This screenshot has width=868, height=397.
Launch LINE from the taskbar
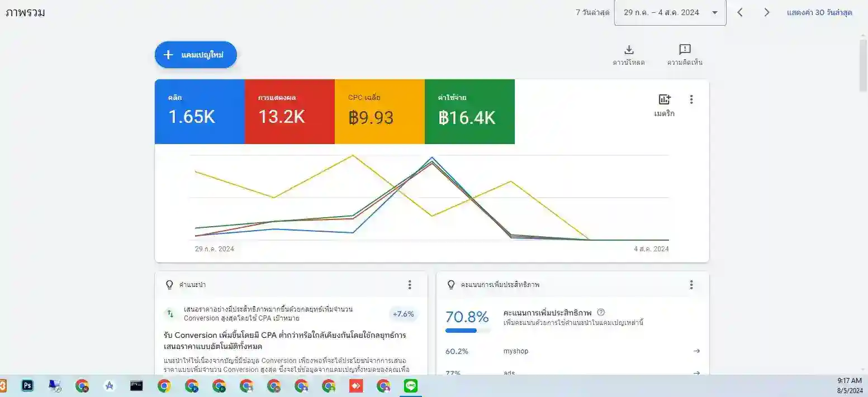point(410,385)
